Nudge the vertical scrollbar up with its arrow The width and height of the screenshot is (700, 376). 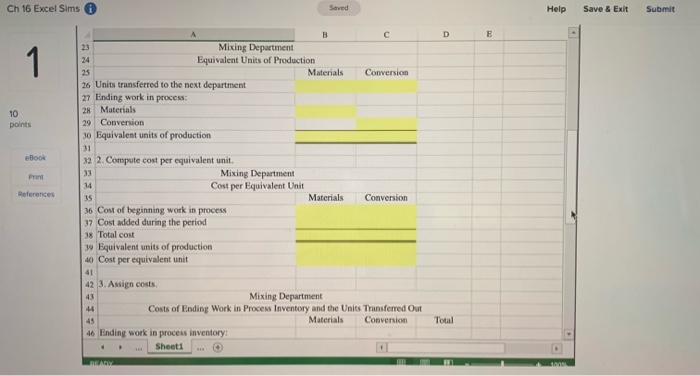tap(573, 33)
